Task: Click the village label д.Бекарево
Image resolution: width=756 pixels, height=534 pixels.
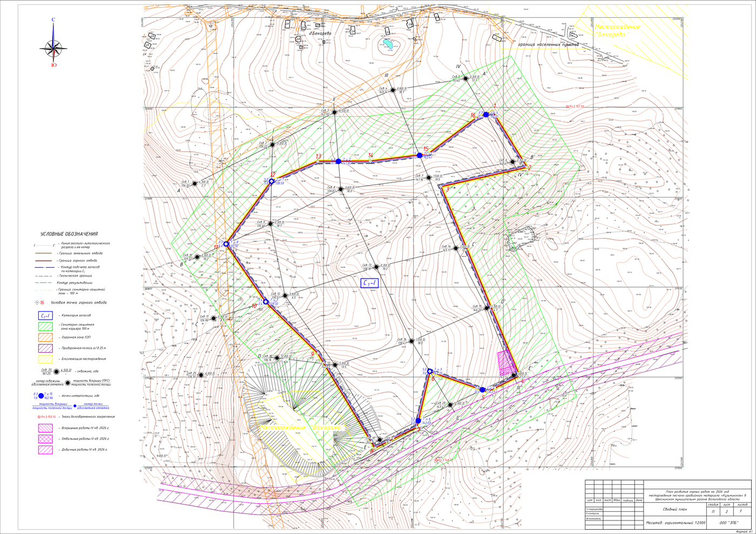Action: [x=319, y=33]
